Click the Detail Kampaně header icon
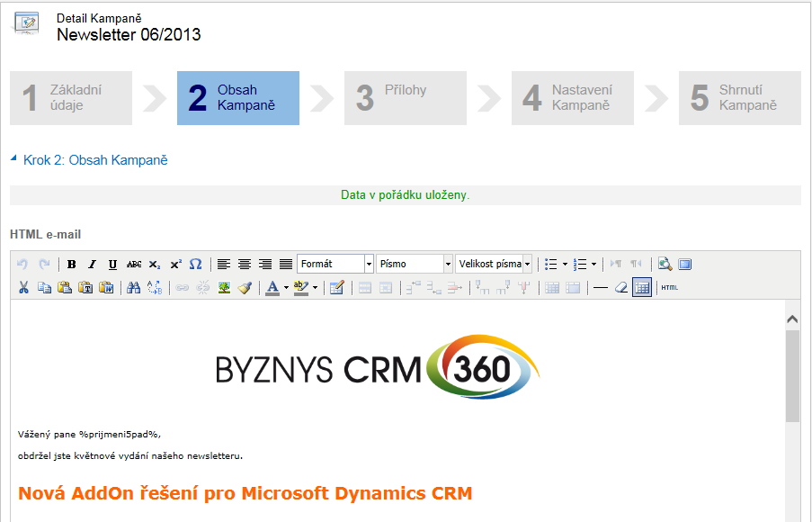Image resolution: width=812 pixels, height=522 pixels. point(27,22)
